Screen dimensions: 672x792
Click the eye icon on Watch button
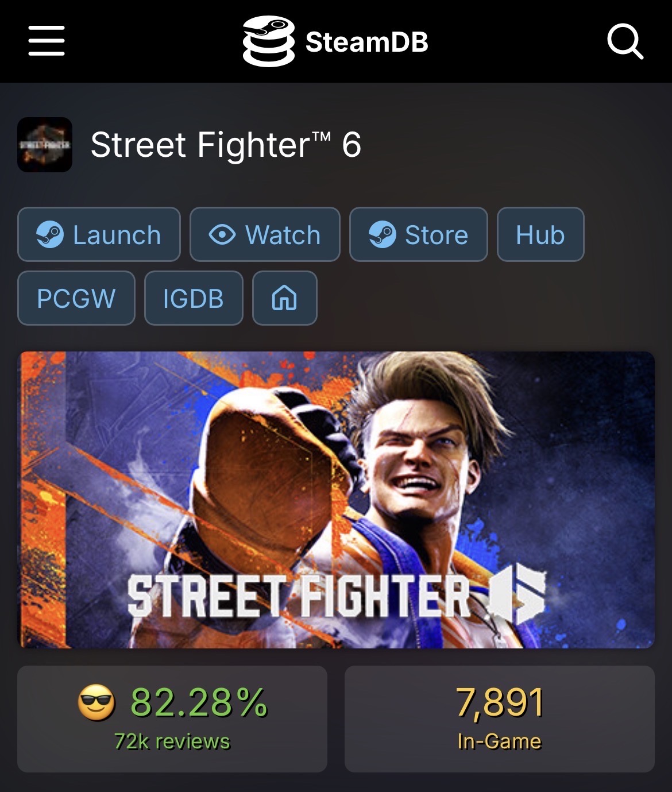222,234
